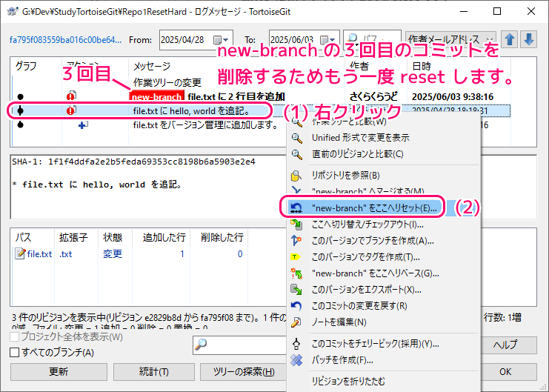549x392 pixels.
Task: Click the create branch icon in context menu
Action: pyautogui.click(x=296, y=241)
